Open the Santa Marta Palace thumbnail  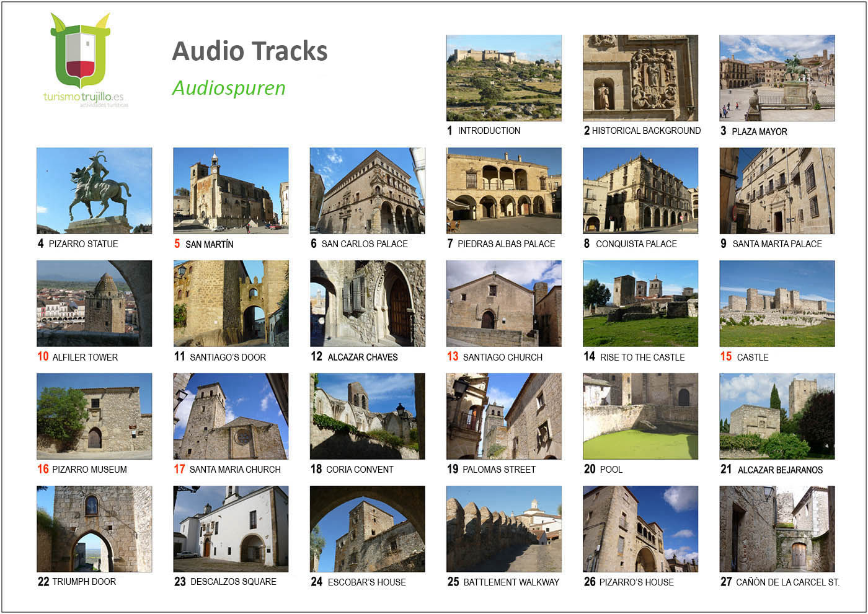point(777,191)
